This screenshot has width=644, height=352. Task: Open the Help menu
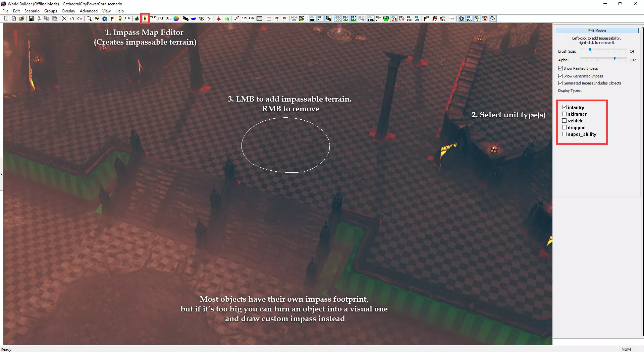(119, 11)
